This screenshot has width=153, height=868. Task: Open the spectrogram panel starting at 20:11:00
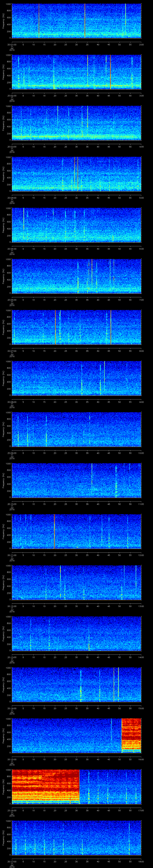click(77, 531)
